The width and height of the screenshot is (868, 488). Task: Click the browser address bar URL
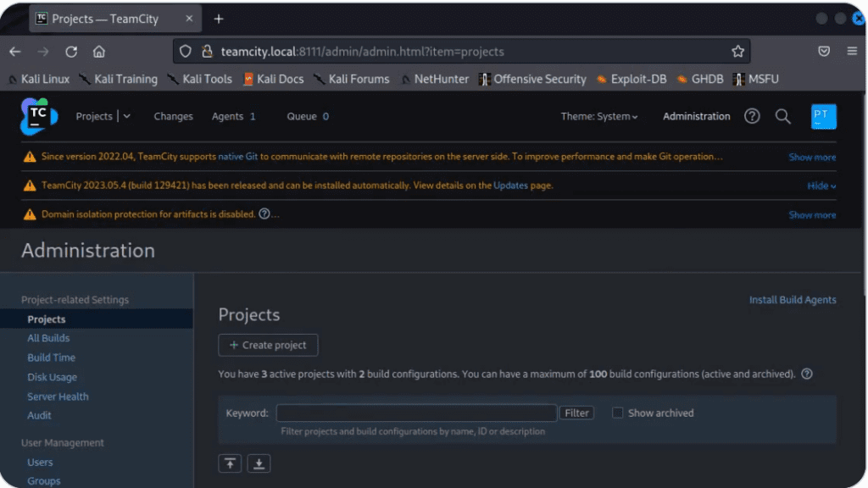[362, 52]
